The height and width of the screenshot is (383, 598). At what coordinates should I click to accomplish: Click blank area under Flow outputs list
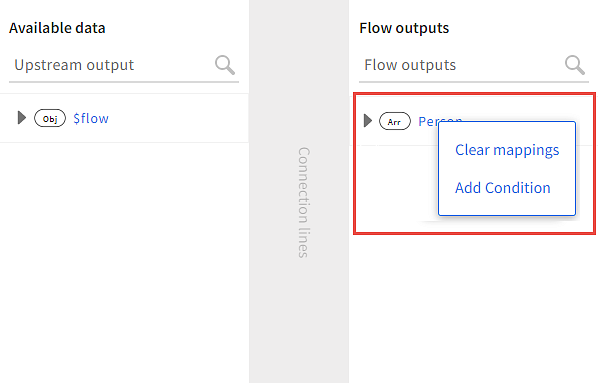click(473, 309)
